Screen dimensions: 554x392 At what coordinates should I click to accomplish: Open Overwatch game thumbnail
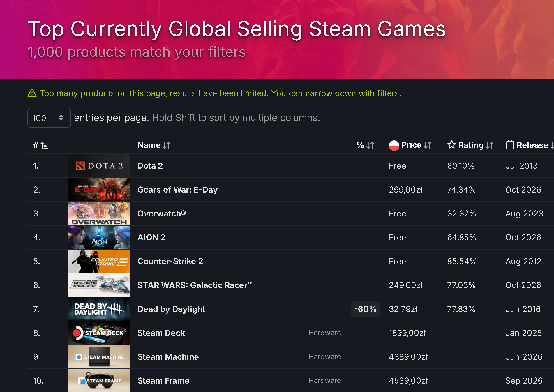(x=99, y=213)
